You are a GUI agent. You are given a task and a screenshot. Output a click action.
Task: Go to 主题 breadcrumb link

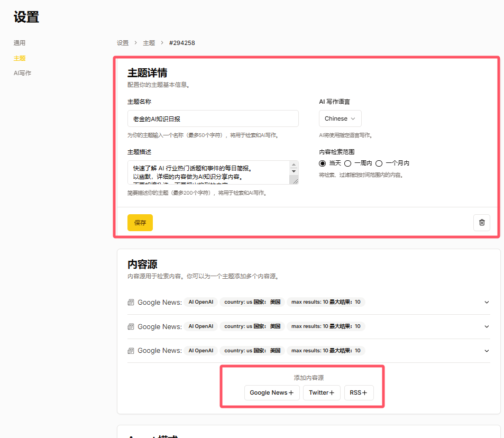(149, 43)
